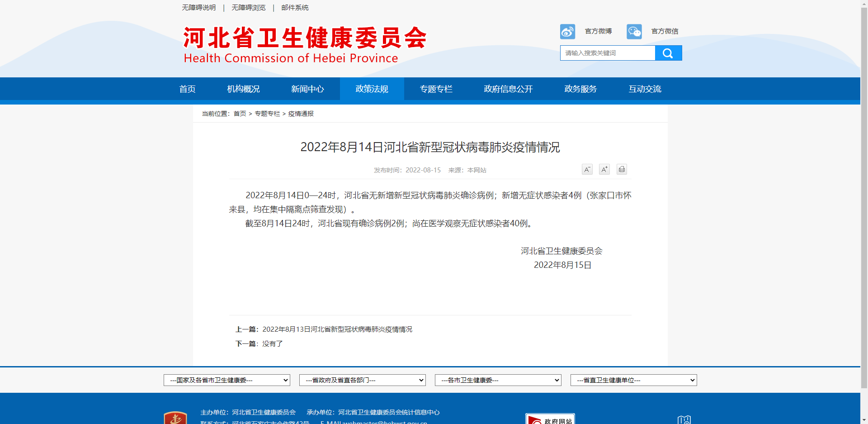Open the previous article for August 13
This screenshot has height=424, width=868.
click(x=337, y=329)
